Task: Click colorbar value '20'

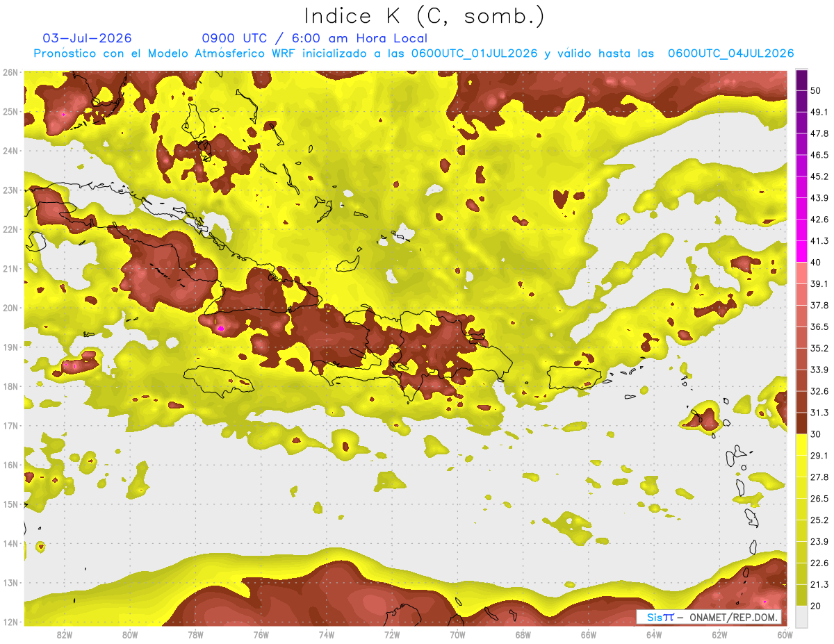Action: click(x=815, y=606)
